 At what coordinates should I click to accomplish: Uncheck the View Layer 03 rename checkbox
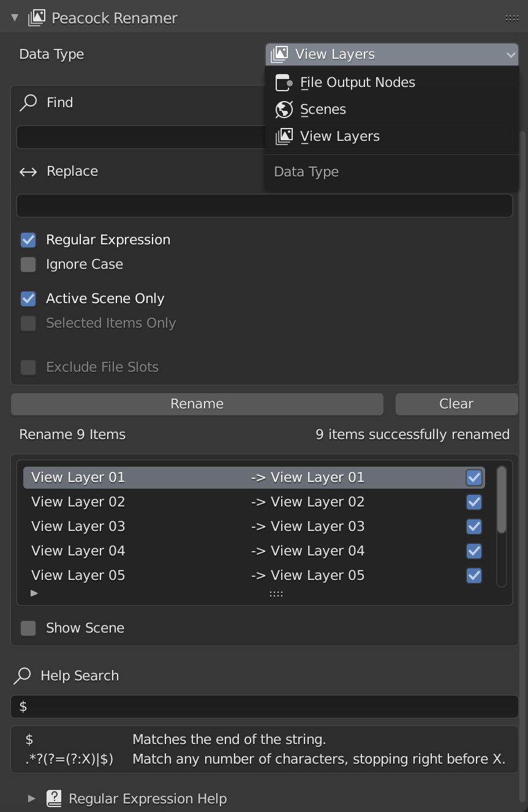[473, 527]
